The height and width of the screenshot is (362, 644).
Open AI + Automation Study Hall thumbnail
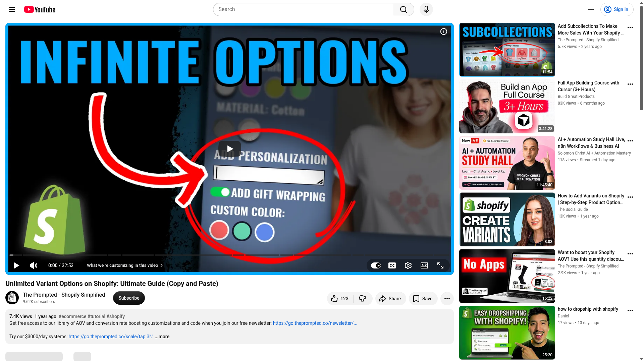[507, 163]
